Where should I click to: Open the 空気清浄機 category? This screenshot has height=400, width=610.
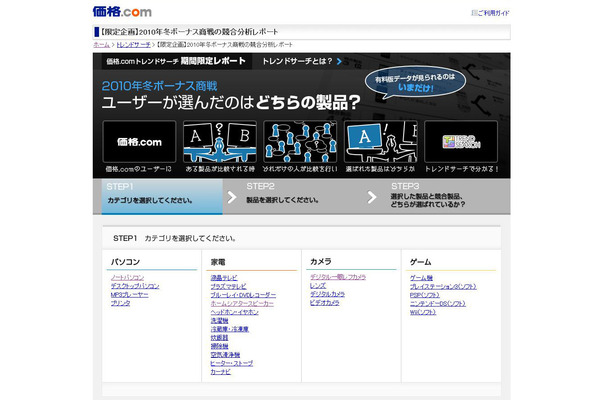coord(225,355)
